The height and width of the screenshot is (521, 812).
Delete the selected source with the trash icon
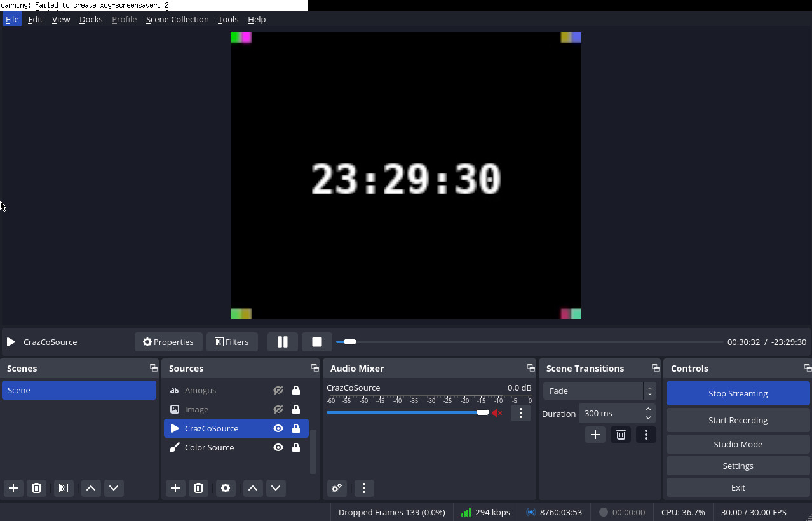tap(198, 488)
